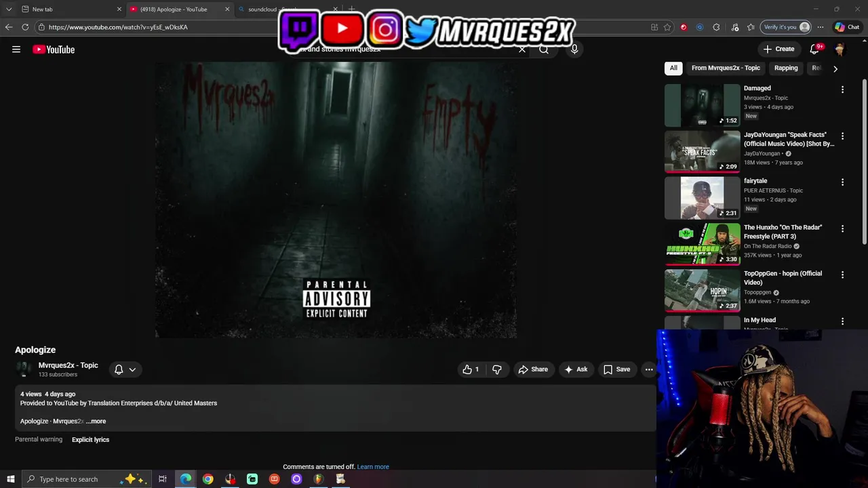Open the purple circle app on taskbar
Image resolution: width=868 pixels, height=488 pixels.
pos(296,479)
